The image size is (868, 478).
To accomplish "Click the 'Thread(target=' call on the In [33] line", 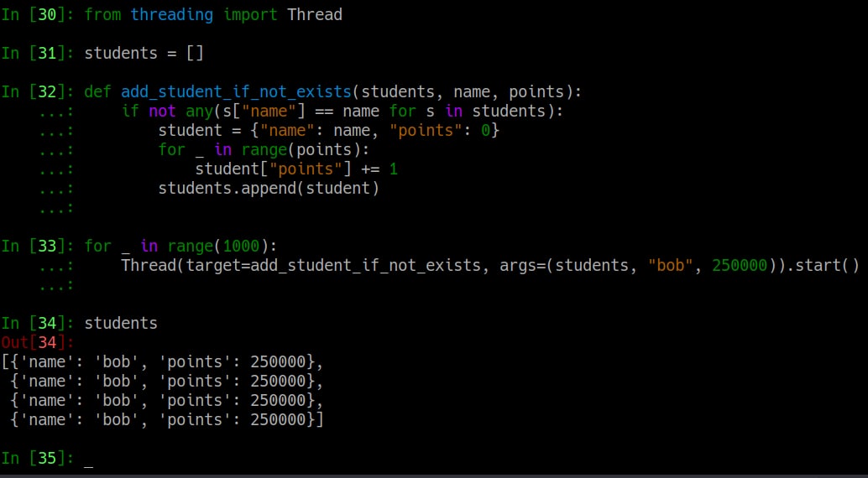I will 186,266.
